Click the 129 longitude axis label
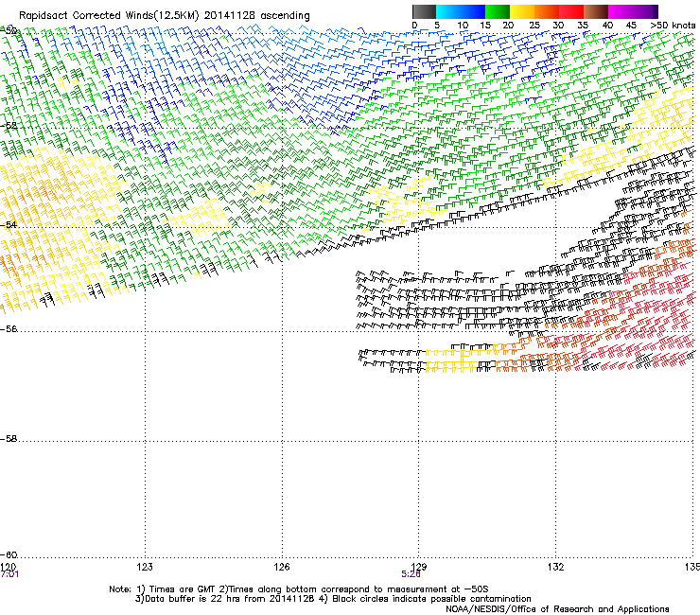700x615 pixels. (x=419, y=567)
